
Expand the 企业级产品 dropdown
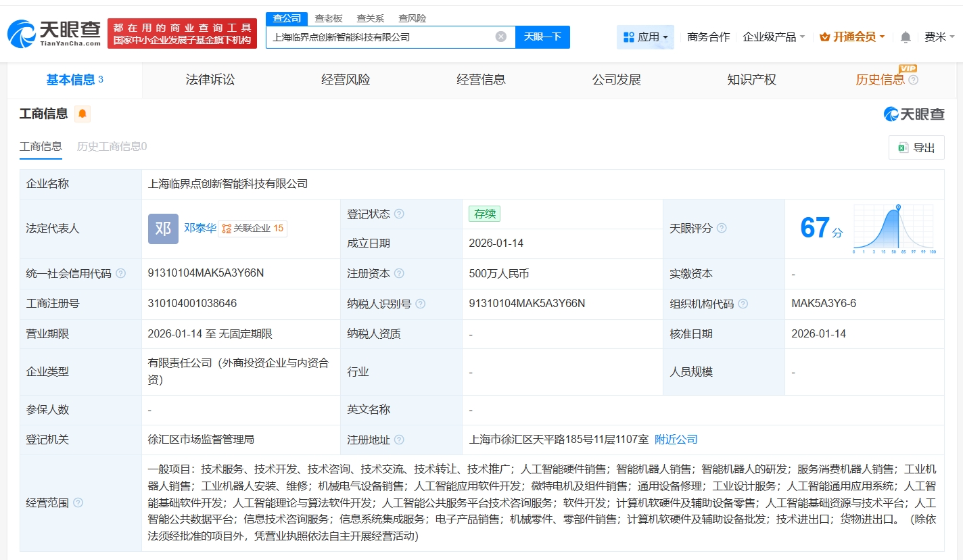[774, 37]
